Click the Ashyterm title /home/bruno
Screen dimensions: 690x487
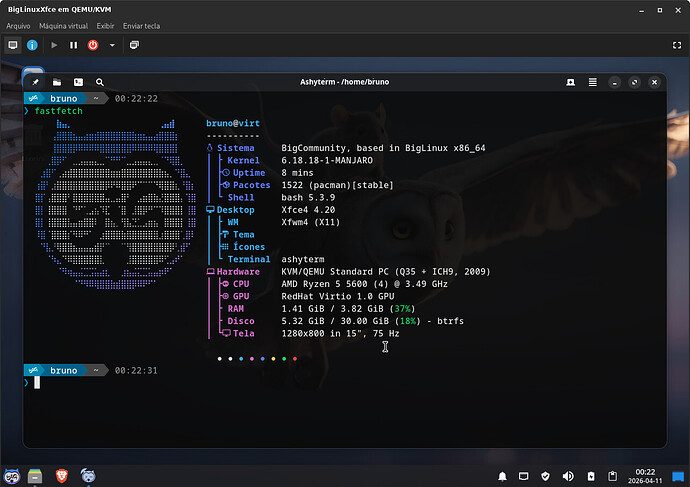click(x=345, y=82)
